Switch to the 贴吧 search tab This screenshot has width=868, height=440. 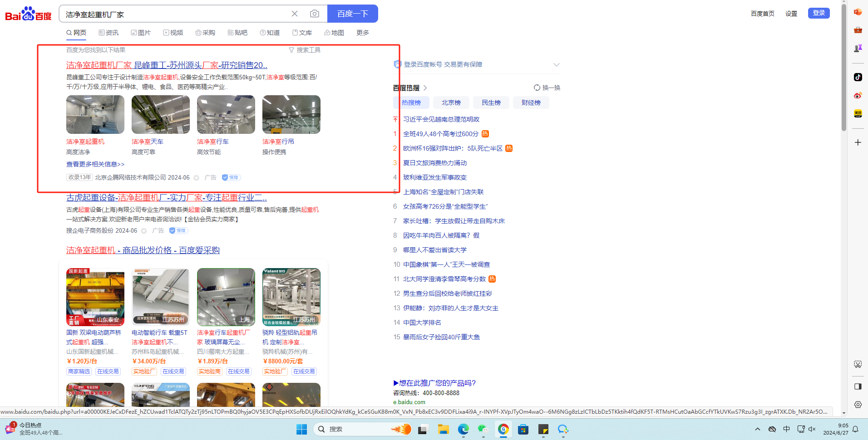click(x=237, y=33)
